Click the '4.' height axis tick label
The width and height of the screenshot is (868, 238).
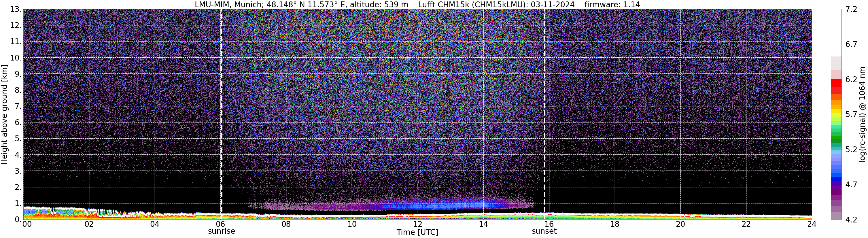point(18,155)
